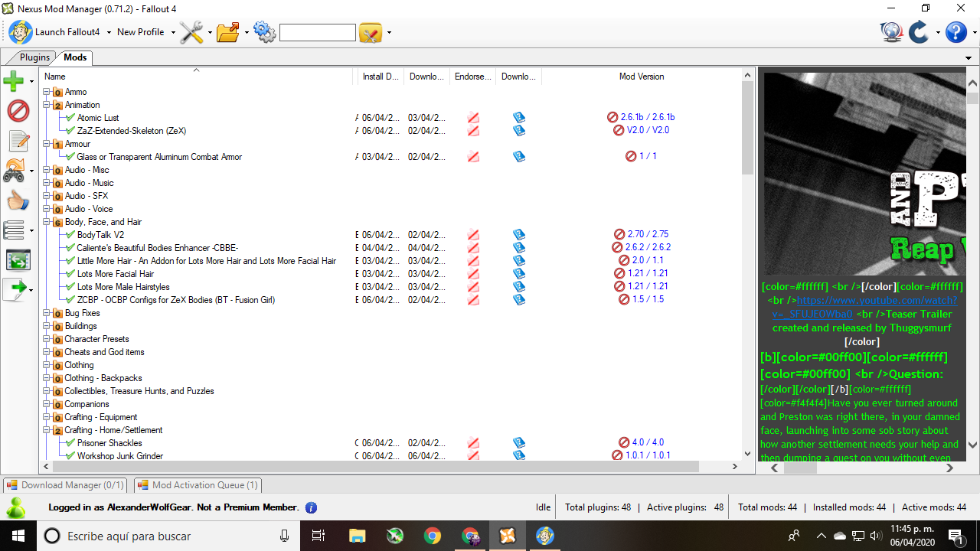Collapse the Armour category node
Screen dimensions: 980x551
[x=47, y=144]
